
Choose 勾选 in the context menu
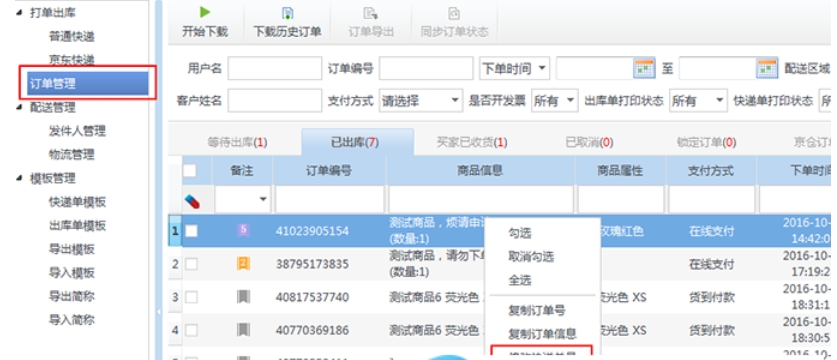[x=519, y=233]
